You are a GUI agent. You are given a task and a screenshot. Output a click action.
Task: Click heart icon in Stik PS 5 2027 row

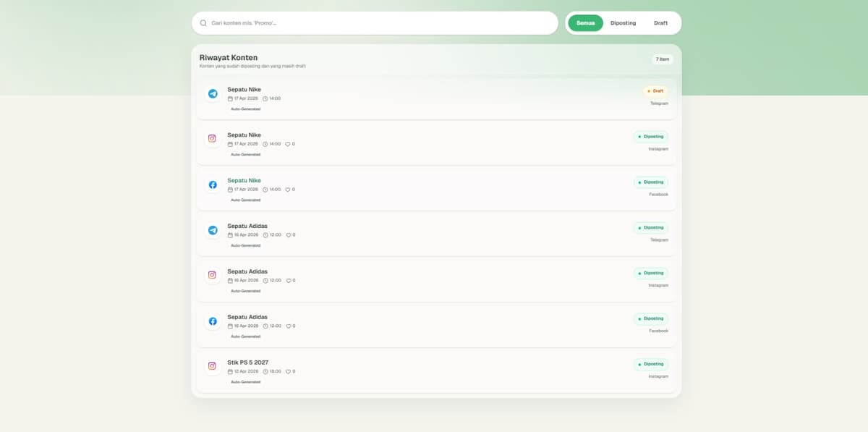coord(289,372)
